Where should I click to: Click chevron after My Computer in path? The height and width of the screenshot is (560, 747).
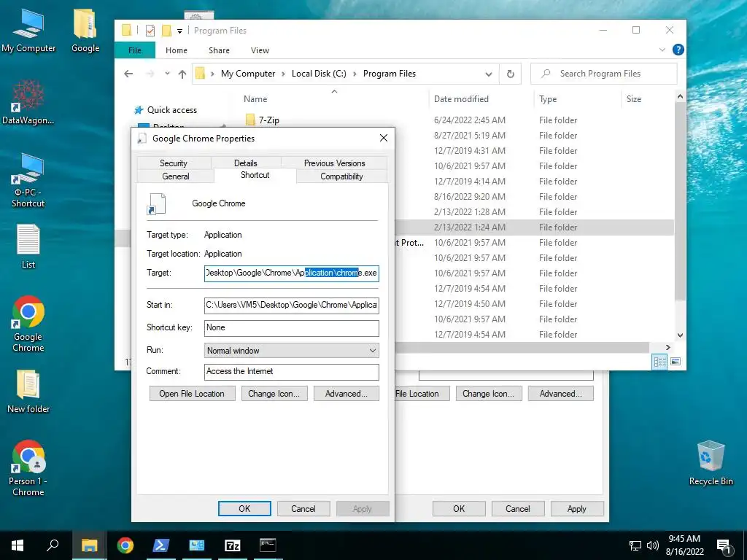point(284,74)
